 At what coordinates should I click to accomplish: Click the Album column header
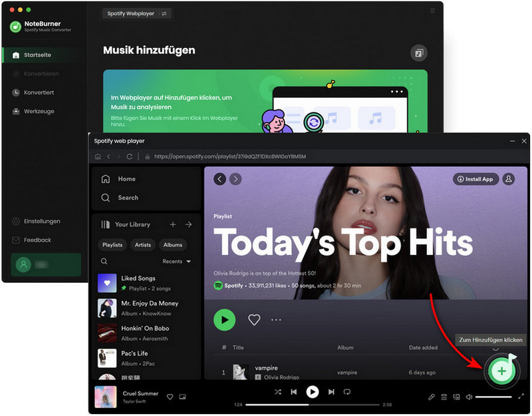click(x=345, y=347)
